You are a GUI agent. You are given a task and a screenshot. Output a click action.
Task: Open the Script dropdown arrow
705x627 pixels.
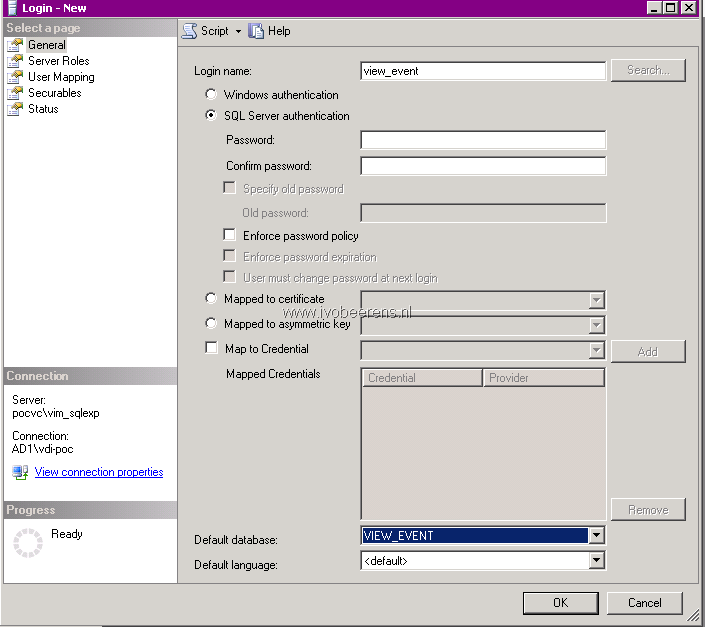tap(238, 31)
